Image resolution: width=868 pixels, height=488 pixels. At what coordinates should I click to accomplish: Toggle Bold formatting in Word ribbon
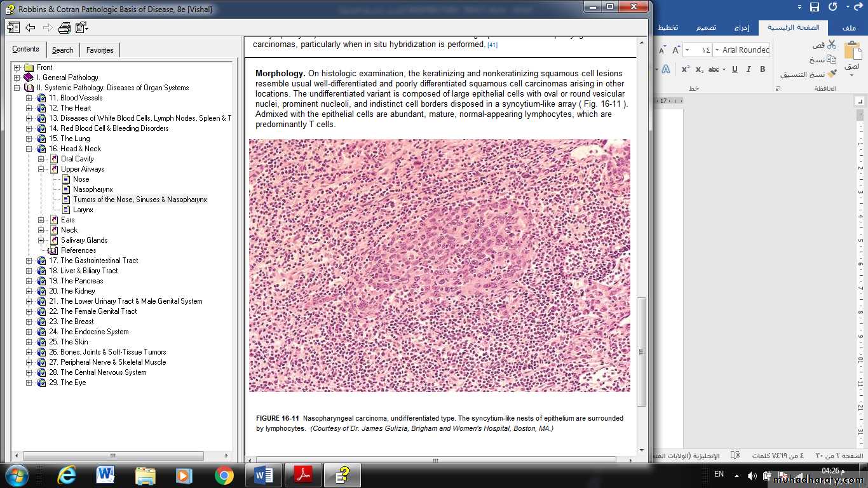click(763, 69)
